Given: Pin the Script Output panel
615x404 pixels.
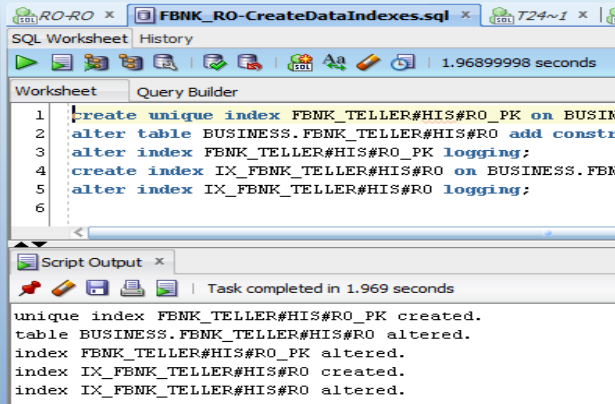Looking at the screenshot, I should 29,288.
